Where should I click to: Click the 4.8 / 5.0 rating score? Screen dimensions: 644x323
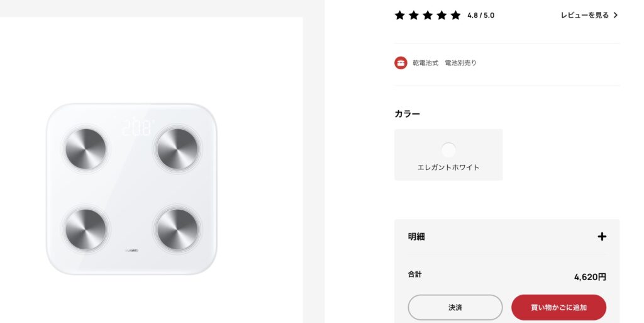click(x=481, y=16)
